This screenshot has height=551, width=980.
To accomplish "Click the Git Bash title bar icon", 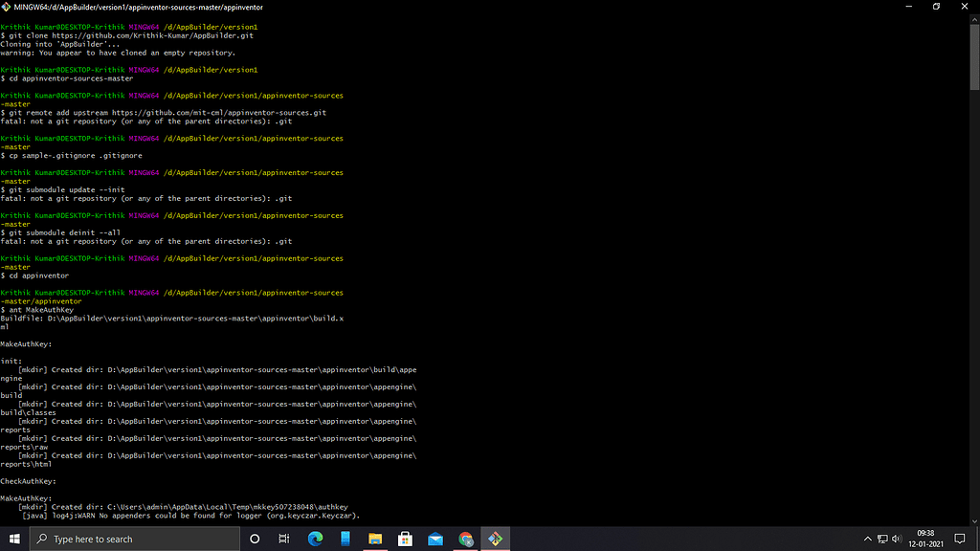I will pyautogui.click(x=7, y=7).
